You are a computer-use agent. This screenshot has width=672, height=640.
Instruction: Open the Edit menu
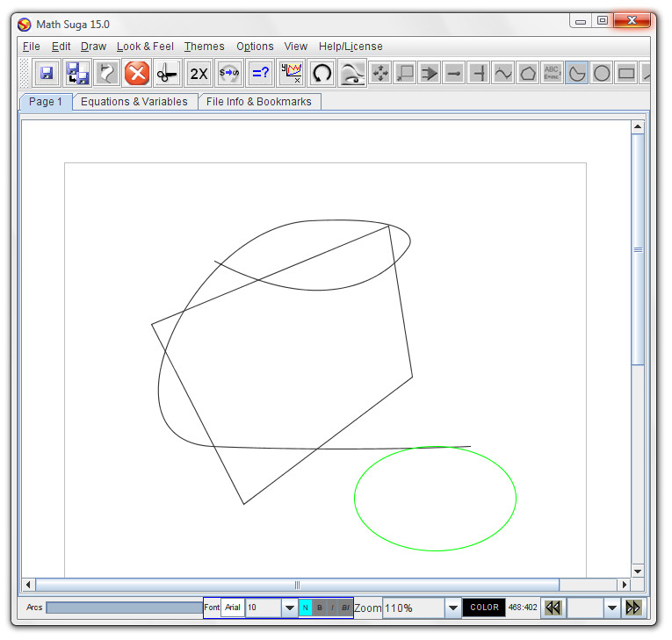point(61,47)
